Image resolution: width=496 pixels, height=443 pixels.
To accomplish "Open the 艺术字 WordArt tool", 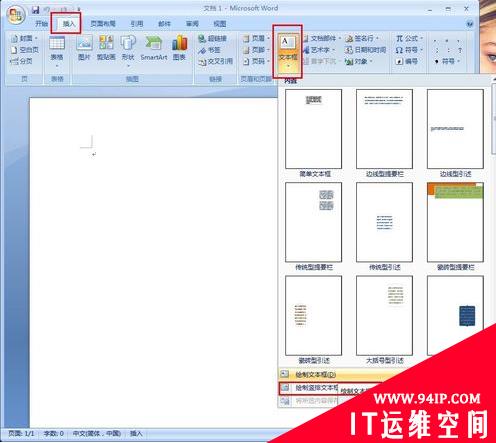I will coord(319,50).
